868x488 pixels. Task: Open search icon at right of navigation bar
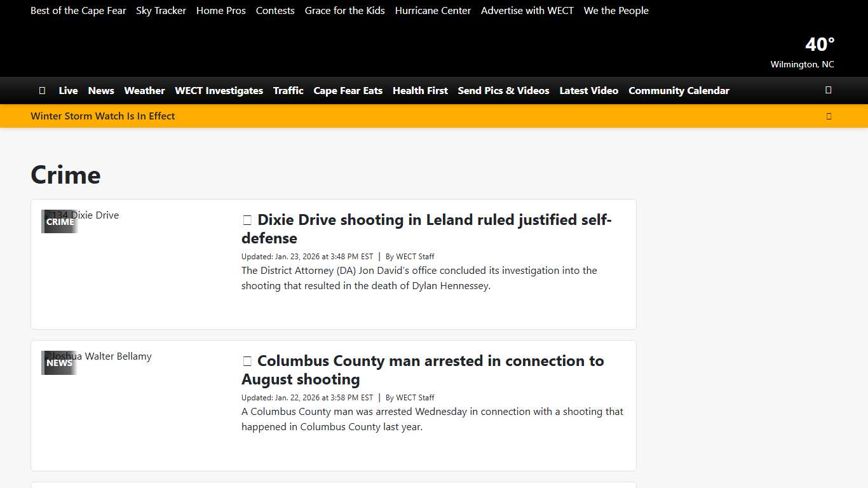click(828, 90)
